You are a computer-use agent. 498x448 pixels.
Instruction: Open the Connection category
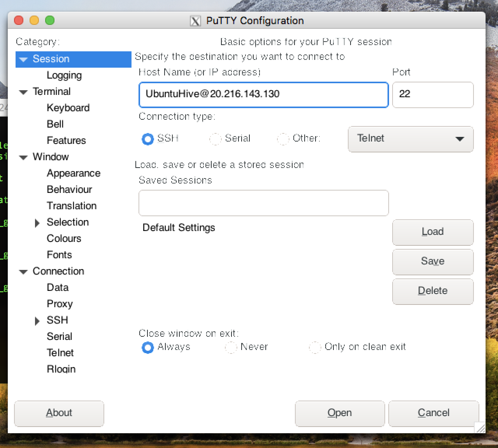[x=58, y=271]
